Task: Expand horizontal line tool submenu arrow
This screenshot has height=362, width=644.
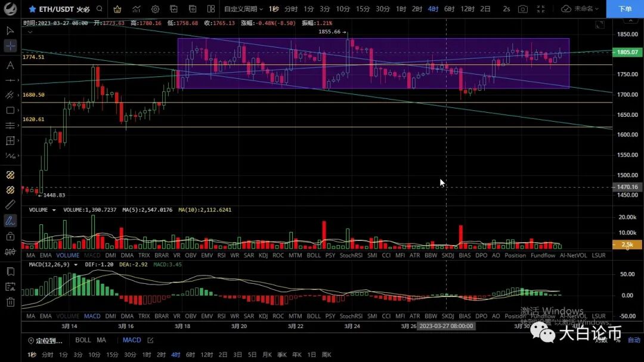Action: click(x=18, y=80)
